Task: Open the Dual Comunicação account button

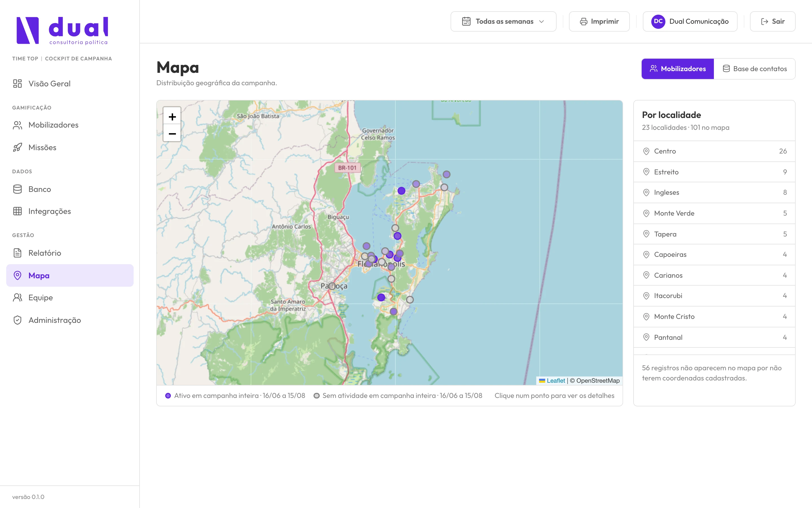Action: [x=690, y=21]
